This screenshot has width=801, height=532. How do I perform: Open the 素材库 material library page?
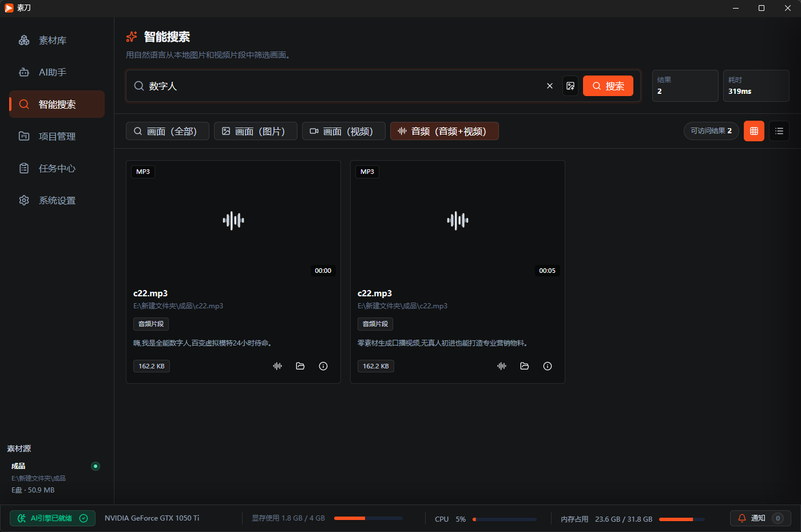(57, 40)
